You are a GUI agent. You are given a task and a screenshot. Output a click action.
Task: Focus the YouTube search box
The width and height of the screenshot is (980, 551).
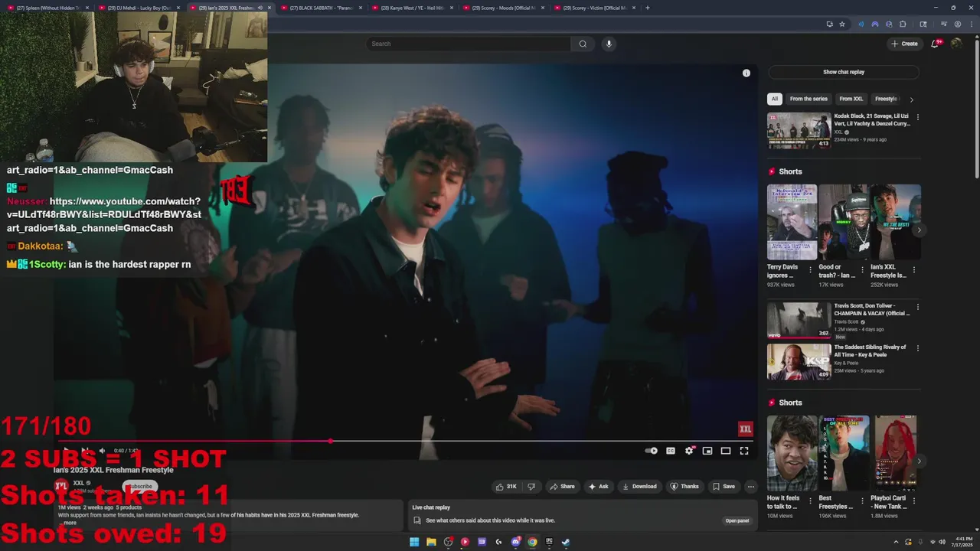469,44
